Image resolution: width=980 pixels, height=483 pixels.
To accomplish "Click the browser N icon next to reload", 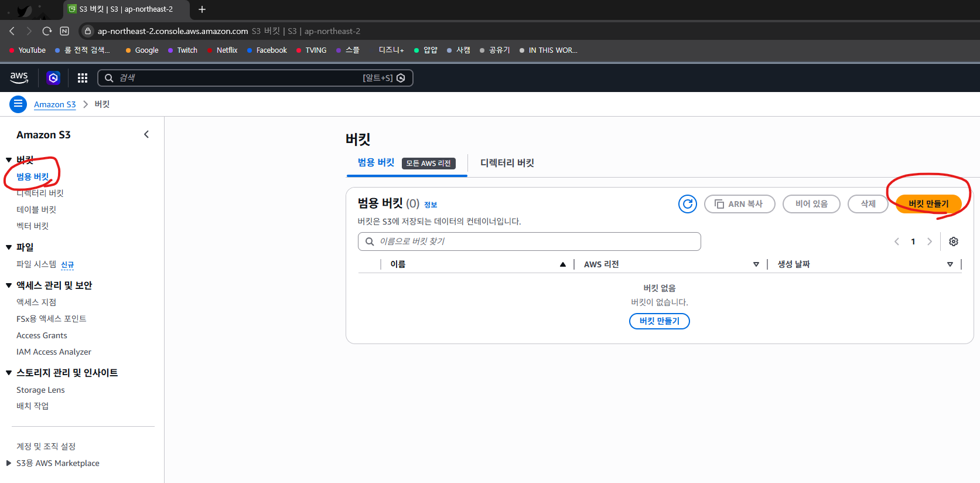I will pos(64,31).
